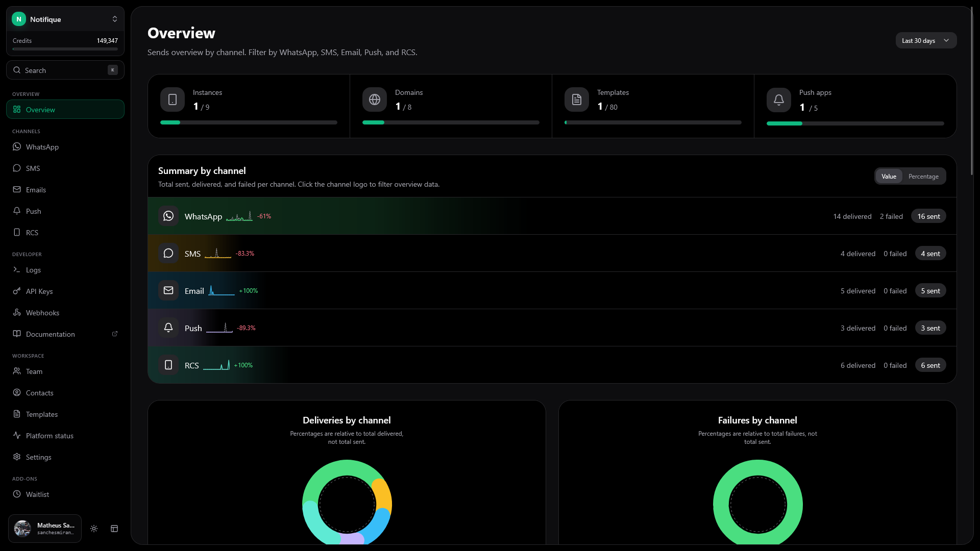Click the sidebar layout panel icon
This screenshot has width=980, height=551.
pyautogui.click(x=114, y=529)
